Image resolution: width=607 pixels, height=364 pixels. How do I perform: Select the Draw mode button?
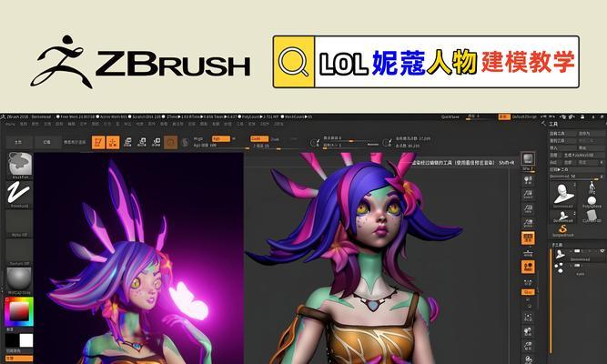point(113,142)
